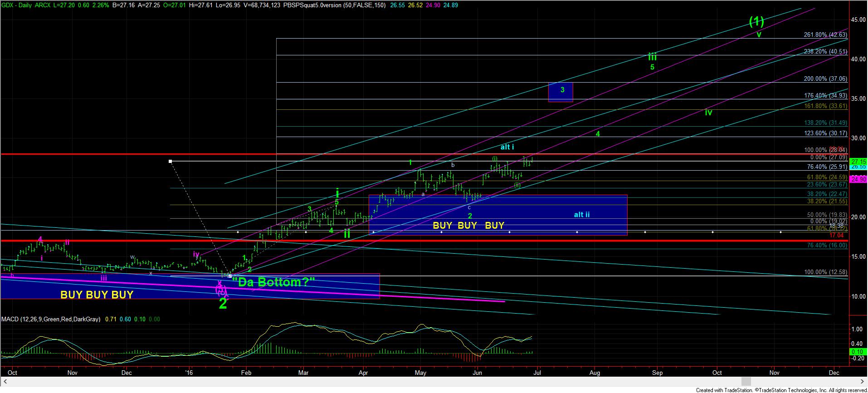
Task: Click the large green (1) wave label
Action: coord(756,21)
